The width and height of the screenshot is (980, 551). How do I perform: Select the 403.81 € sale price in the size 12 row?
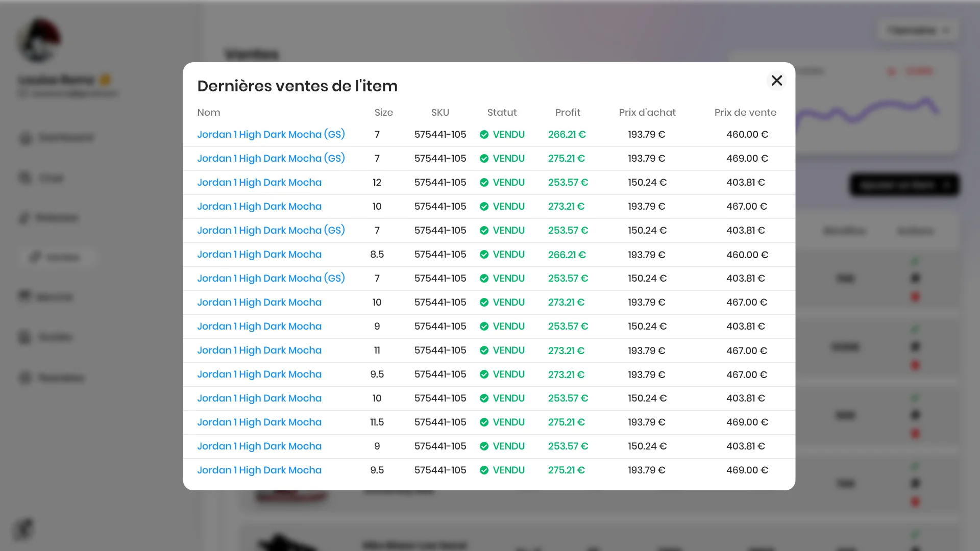pyautogui.click(x=746, y=183)
